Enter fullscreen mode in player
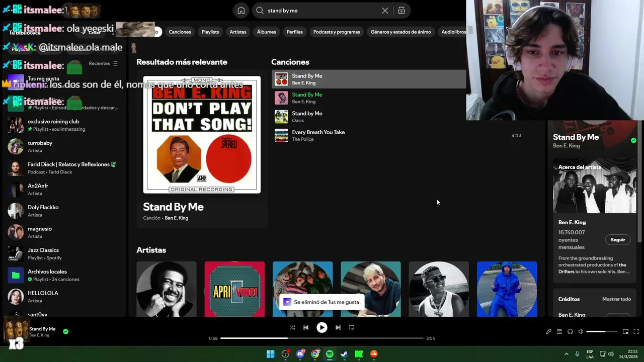The height and width of the screenshot is (362, 644). pyautogui.click(x=636, y=332)
